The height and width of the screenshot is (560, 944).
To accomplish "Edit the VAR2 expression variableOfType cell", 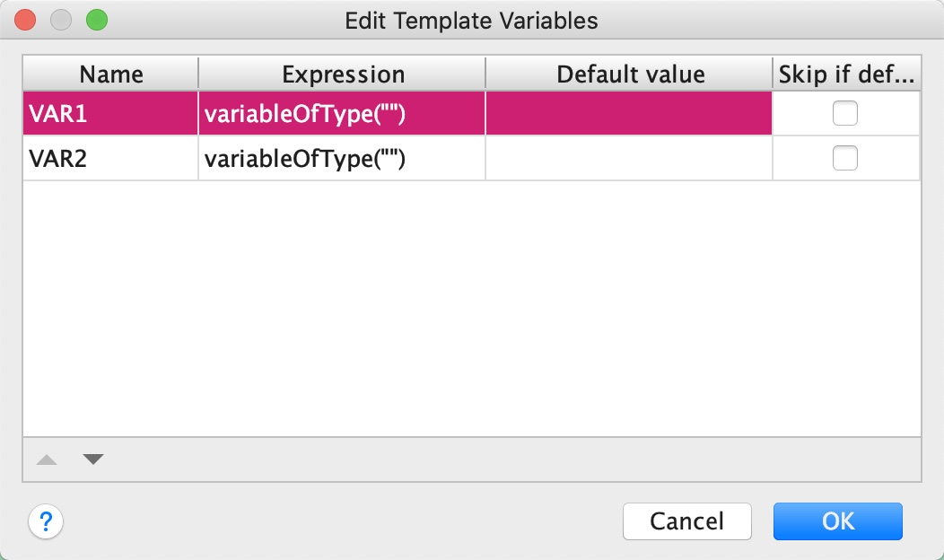I will click(x=341, y=159).
